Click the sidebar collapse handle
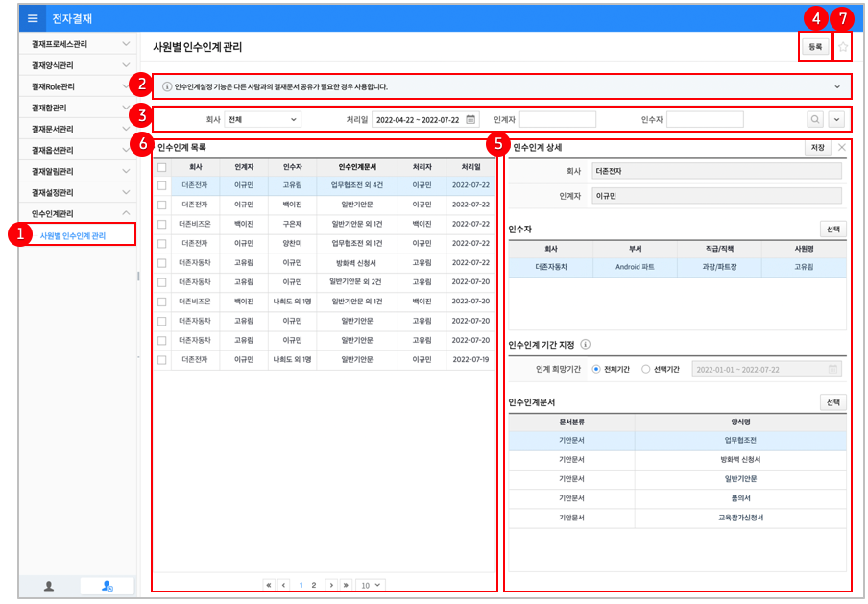The image size is (868, 604). [138, 276]
